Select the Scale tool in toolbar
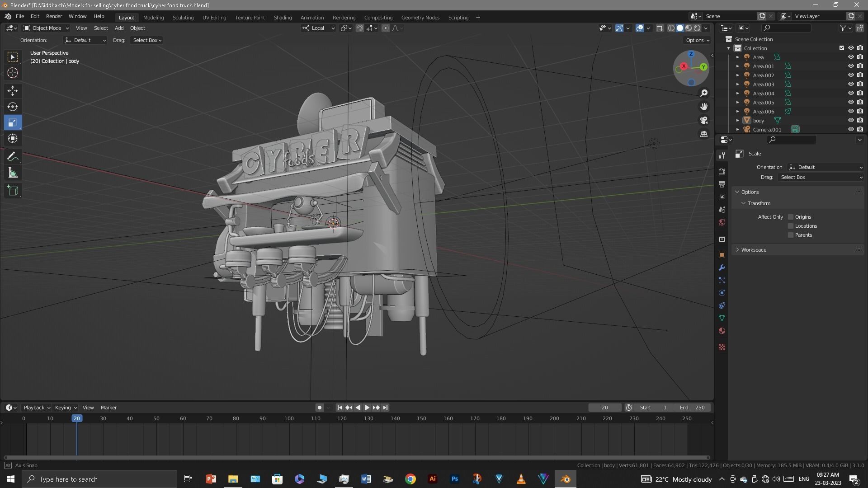The width and height of the screenshot is (868, 488). click(13, 122)
